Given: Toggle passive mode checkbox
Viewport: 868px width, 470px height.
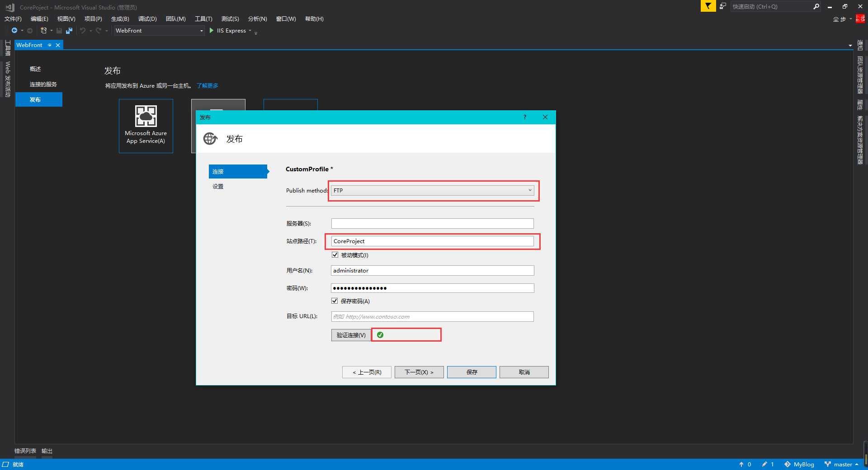Looking at the screenshot, I should (x=335, y=255).
